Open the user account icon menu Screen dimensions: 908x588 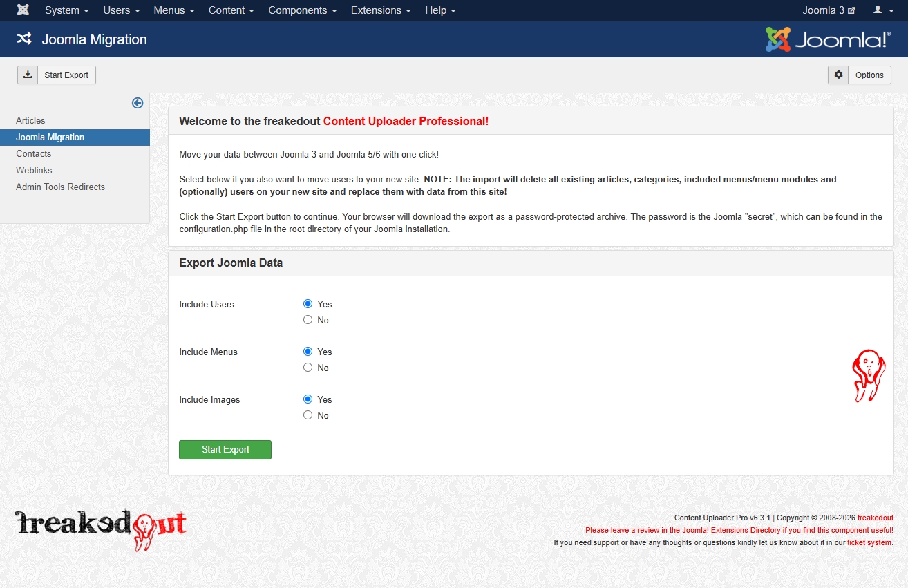(882, 10)
